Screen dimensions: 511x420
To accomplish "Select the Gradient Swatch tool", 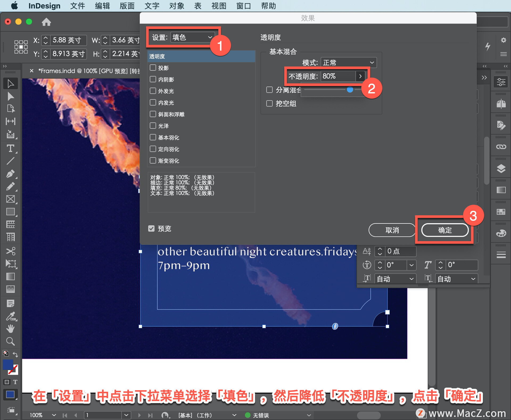I will (x=11, y=277).
